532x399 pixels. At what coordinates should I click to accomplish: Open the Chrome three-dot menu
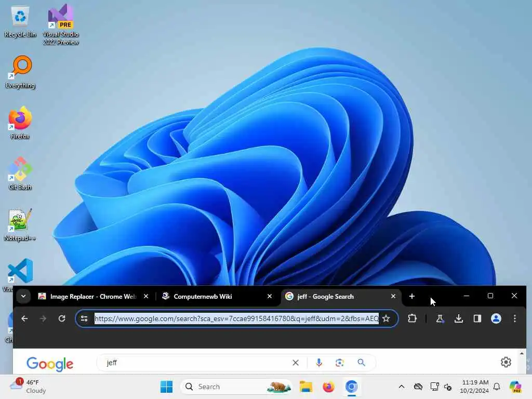(x=515, y=318)
